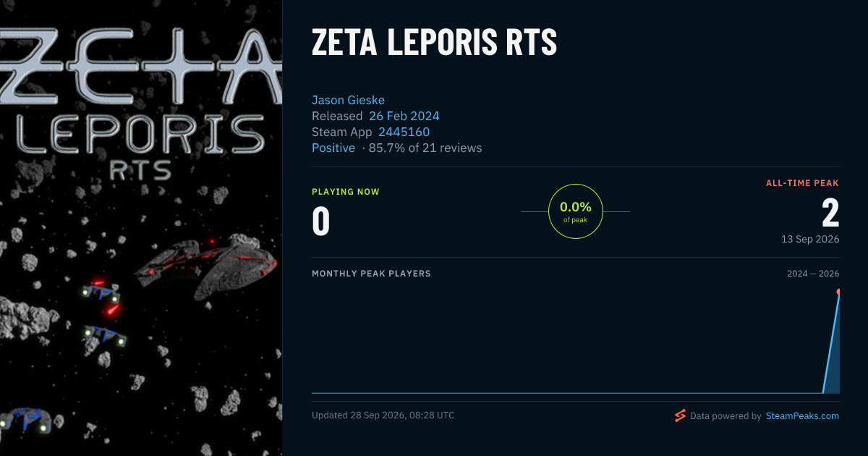The width and height of the screenshot is (868, 456).
Task: Click the 2024 — 2026 range label
Action: [x=813, y=274]
